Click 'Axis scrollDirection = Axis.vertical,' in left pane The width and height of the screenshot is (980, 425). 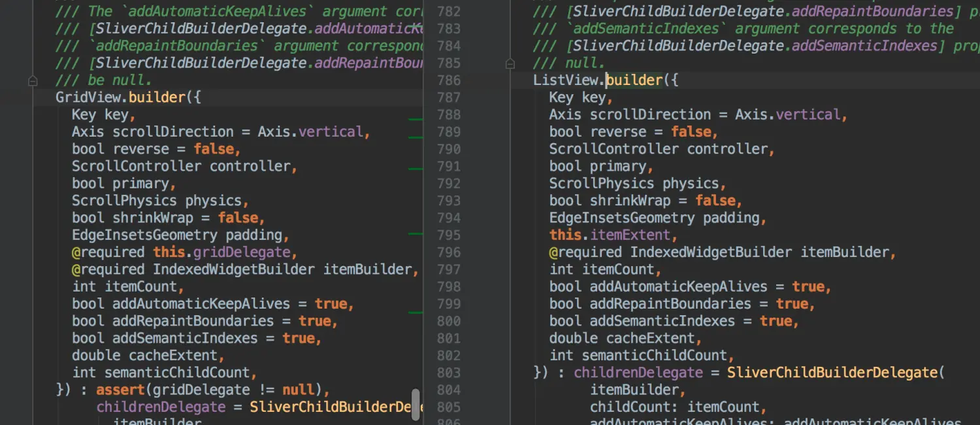(221, 132)
